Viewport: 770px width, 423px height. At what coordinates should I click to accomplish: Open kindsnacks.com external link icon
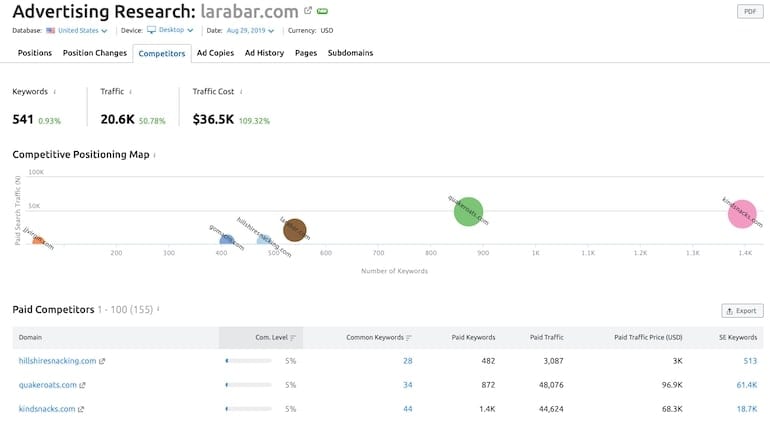pyautogui.click(x=81, y=409)
